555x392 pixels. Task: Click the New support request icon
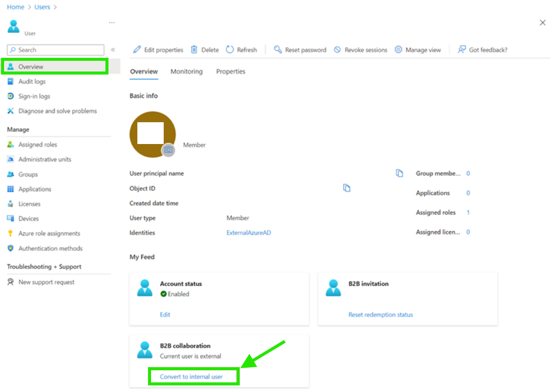[11, 282]
